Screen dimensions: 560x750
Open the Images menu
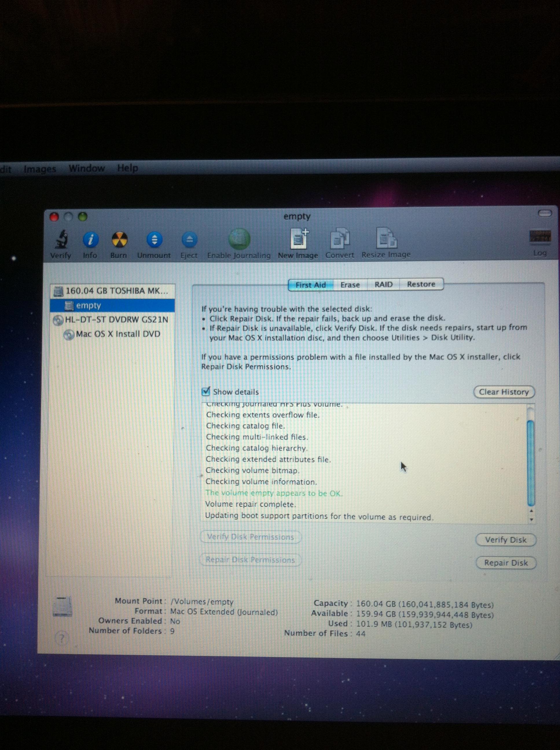pos(40,168)
